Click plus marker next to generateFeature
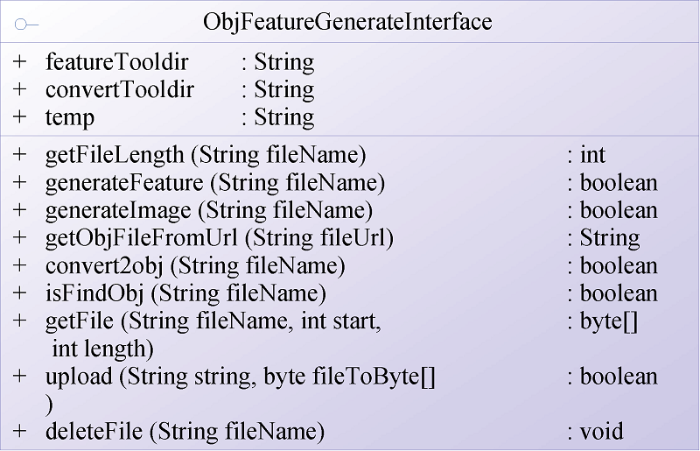The image size is (700, 451). [20, 182]
